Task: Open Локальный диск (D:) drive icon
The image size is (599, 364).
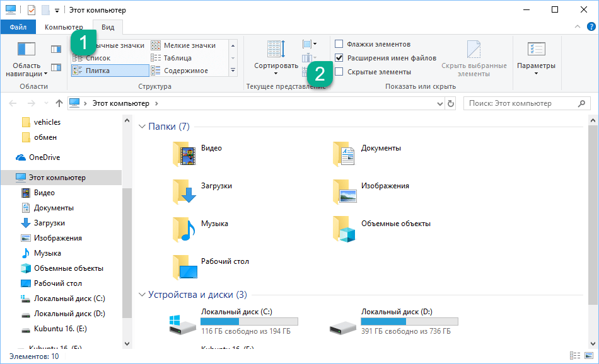Action: pos(343,325)
